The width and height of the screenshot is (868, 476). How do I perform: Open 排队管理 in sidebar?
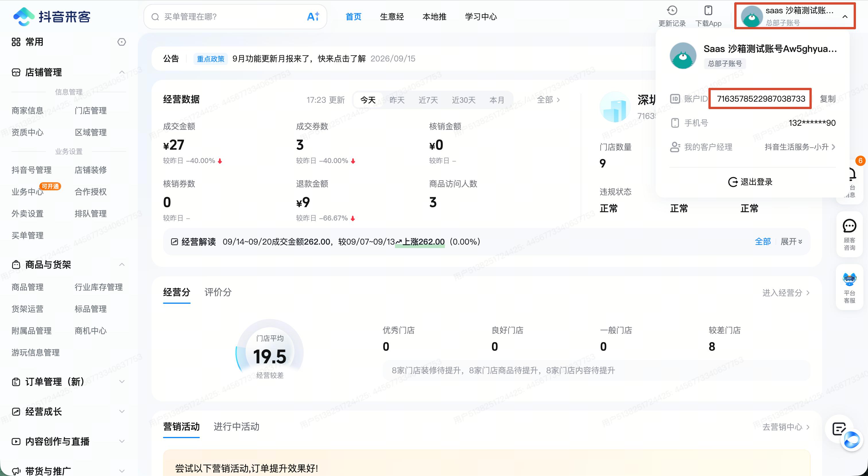coord(91,214)
